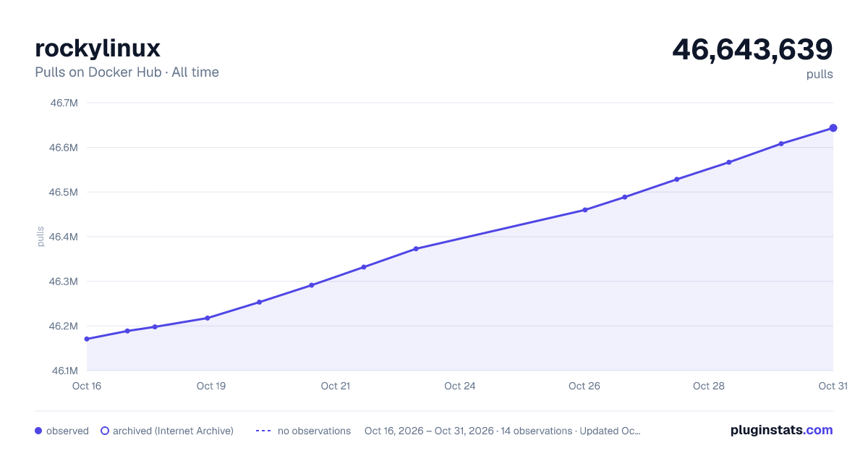Click the 'archived (Internet Archive)' legend label
The width and height of the screenshot is (868, 456).
click(173, 431)
